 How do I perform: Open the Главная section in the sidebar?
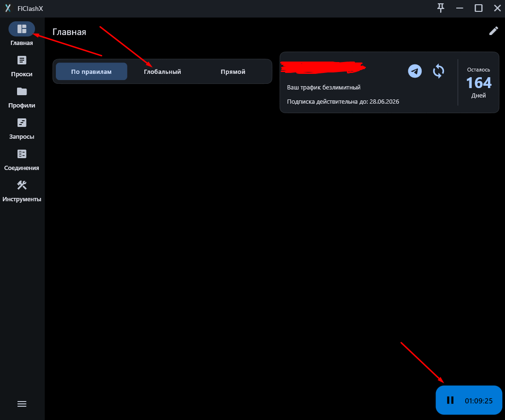point(22,33)
